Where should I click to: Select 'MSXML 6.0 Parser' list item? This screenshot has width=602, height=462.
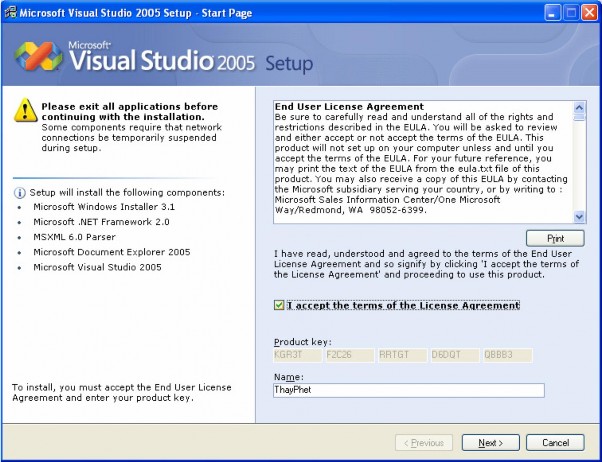74,237
